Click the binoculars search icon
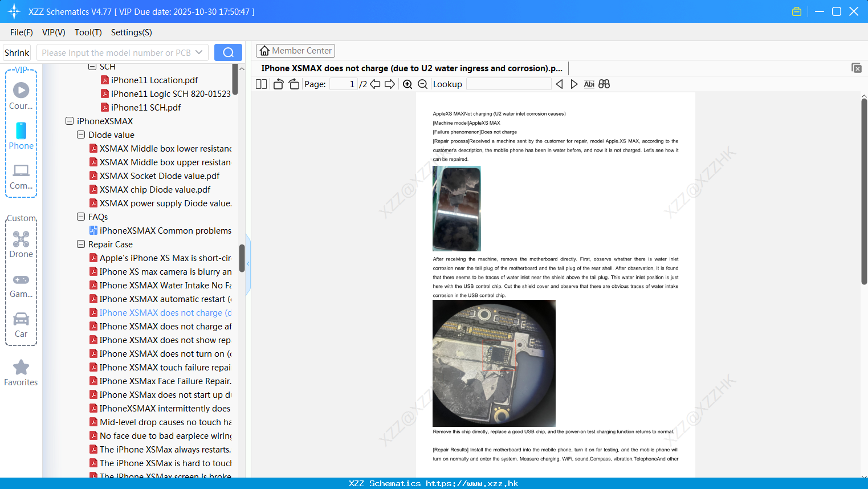 (x=604, y=84)
